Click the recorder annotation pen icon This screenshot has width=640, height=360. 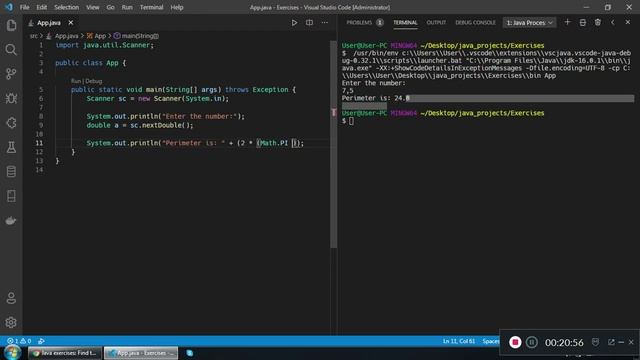595,342
